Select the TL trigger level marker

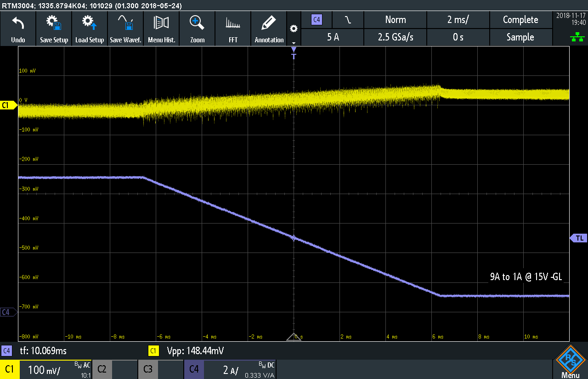pyautogui.click(x=579, y=238)
